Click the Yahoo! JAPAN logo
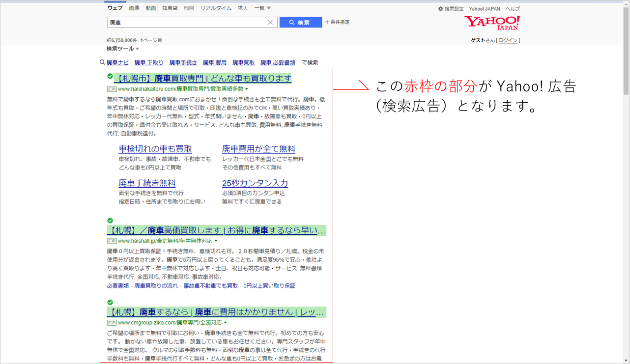 click(492, 23)
